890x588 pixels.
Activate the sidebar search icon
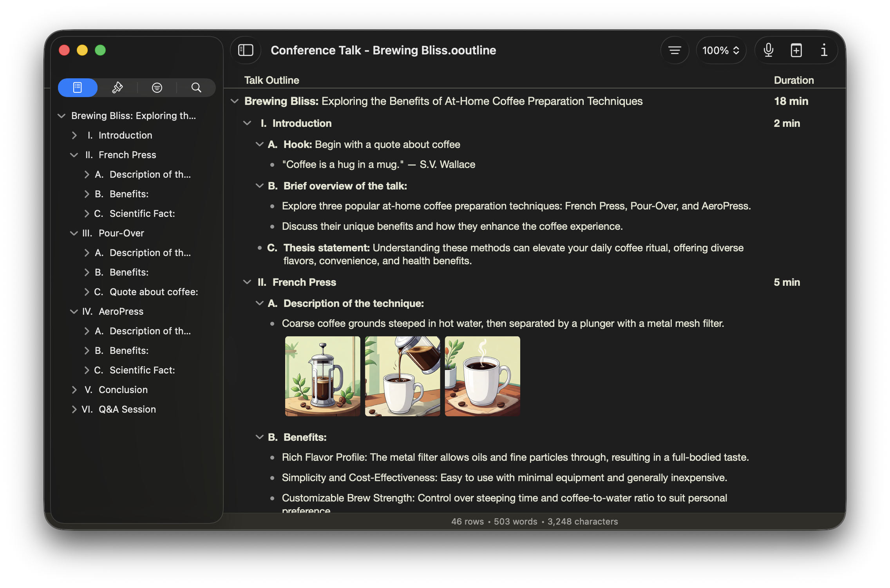tap(196, 87)
